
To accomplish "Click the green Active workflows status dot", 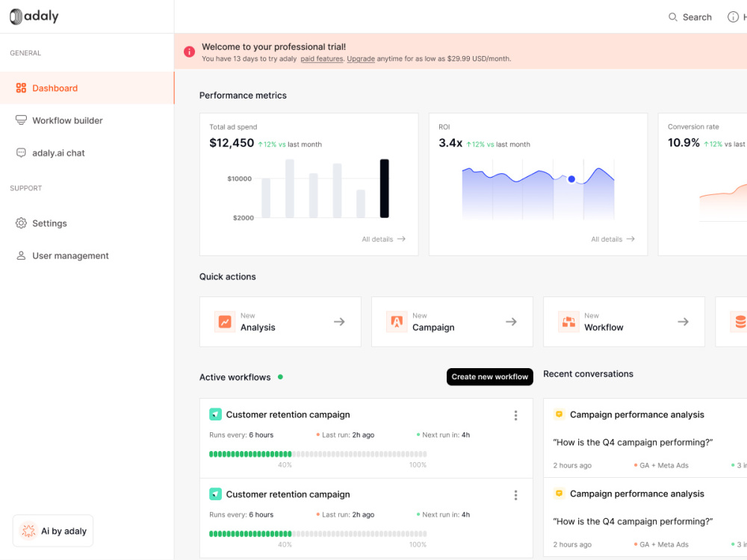I will coord(281,376).
